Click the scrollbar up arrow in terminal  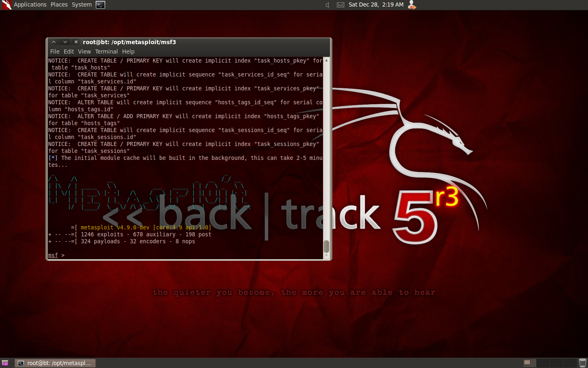pyautogui.click(x=326, y=60)
